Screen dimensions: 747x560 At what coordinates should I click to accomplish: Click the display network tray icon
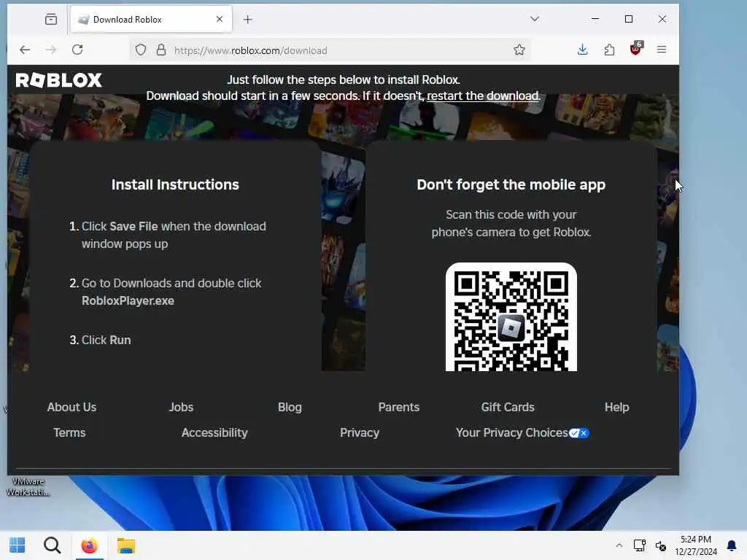point(639,545)
